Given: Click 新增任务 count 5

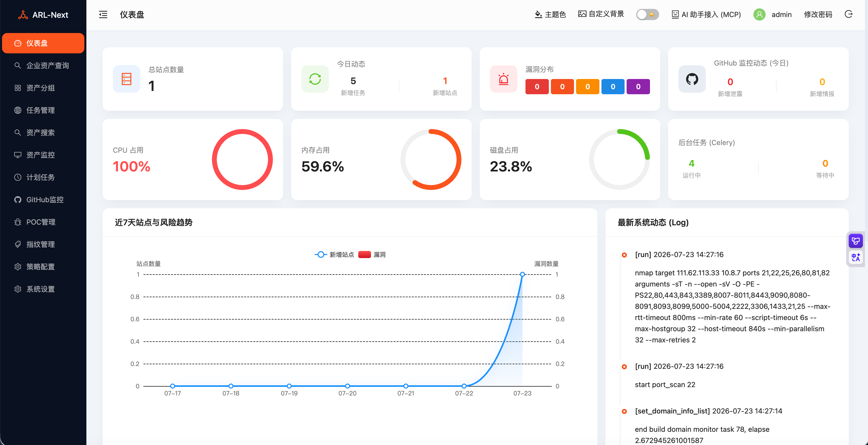Looking at the screenshot, I should pos(353,81).
